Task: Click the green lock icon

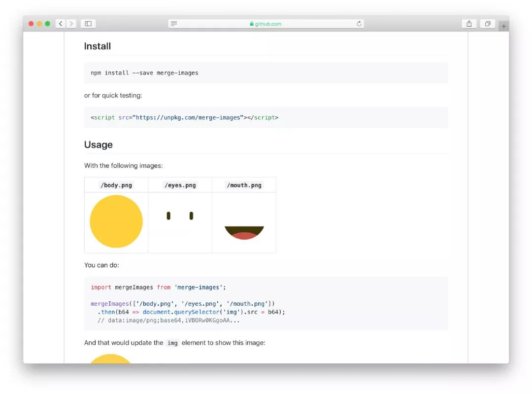Action: [252, 24]
